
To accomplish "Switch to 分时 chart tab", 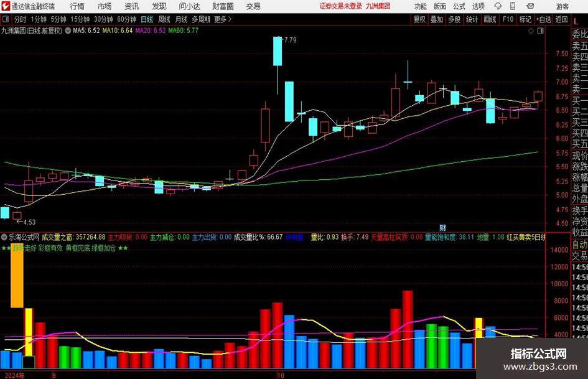I will (x=20, y=19).
